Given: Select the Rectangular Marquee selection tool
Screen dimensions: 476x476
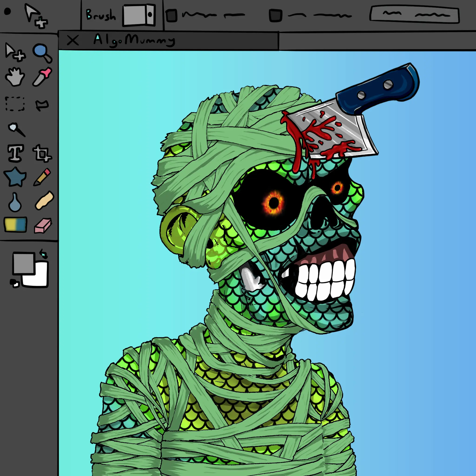Looking at the screenshot, I should [15, 104].
